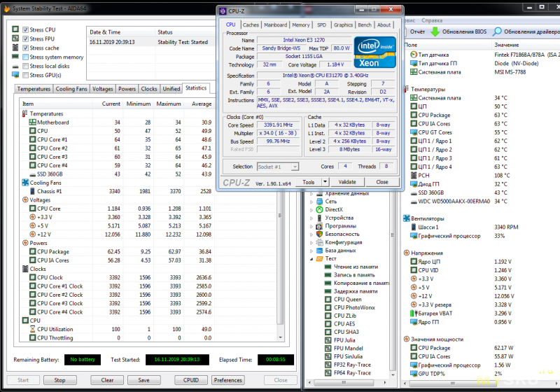
Task: Click the driver update magnifier icon
Action: coord(497,31)
